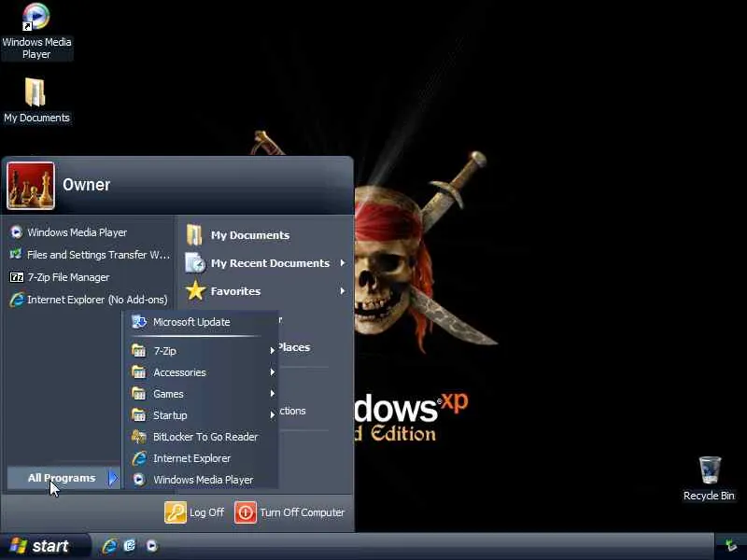Viewport: 747px width, 560px height.
Task: Open Internet Explorer (No Add-ons)
Action: [x=90, y=300]
